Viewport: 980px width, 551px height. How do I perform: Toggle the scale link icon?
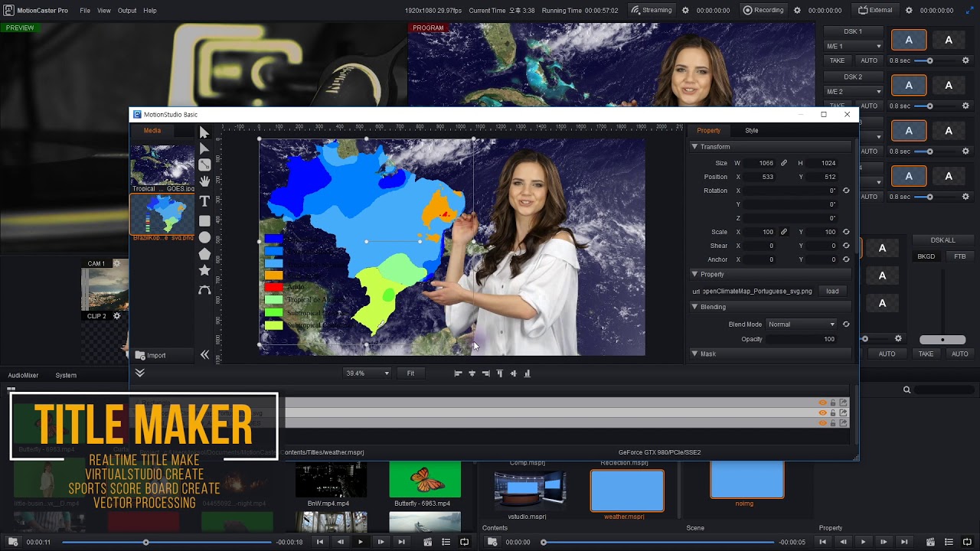click(x=783, y=232)
